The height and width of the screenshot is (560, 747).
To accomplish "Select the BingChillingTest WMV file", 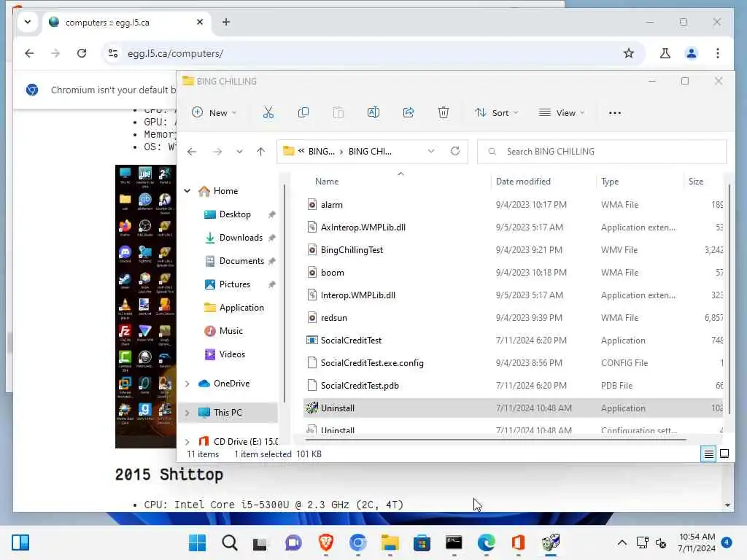I will [513, 250].
